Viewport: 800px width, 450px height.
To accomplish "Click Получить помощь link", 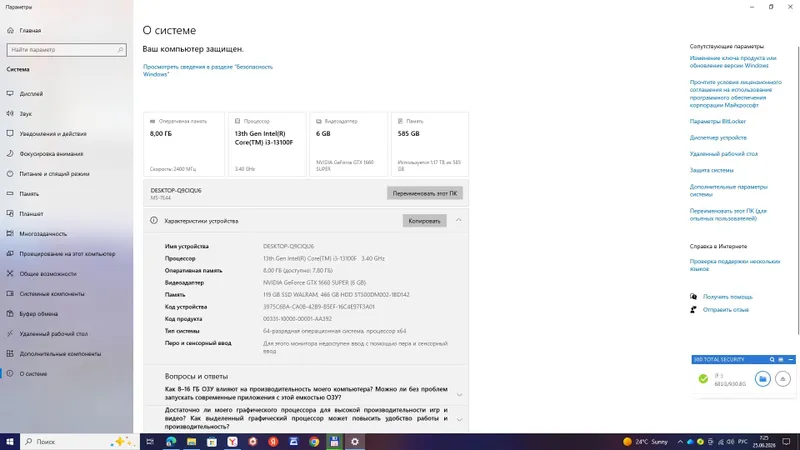I will click(x=727, y=297).
